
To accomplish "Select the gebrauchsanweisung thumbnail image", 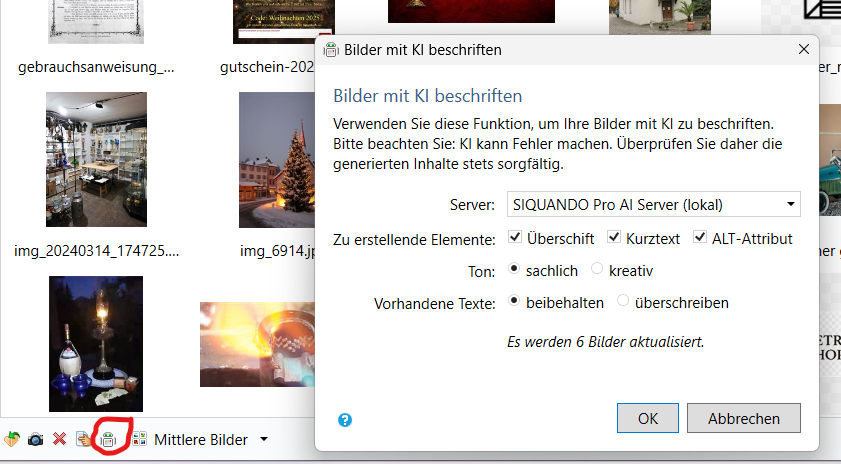I will click(x=96, y=21).
